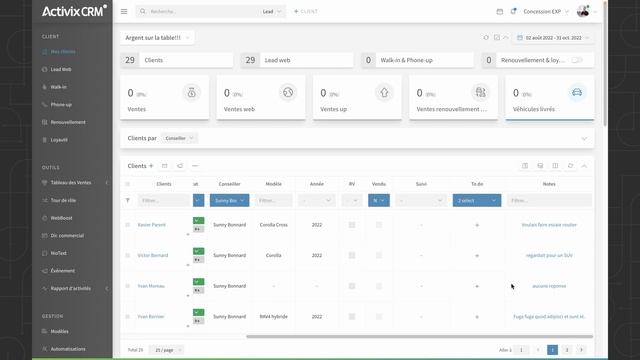Image resolution: width=640 pixels, height=360 pixels.
Task: Open the Sunny Bonnard conseiller filter dropdown
Action: [x=229, y=200]
